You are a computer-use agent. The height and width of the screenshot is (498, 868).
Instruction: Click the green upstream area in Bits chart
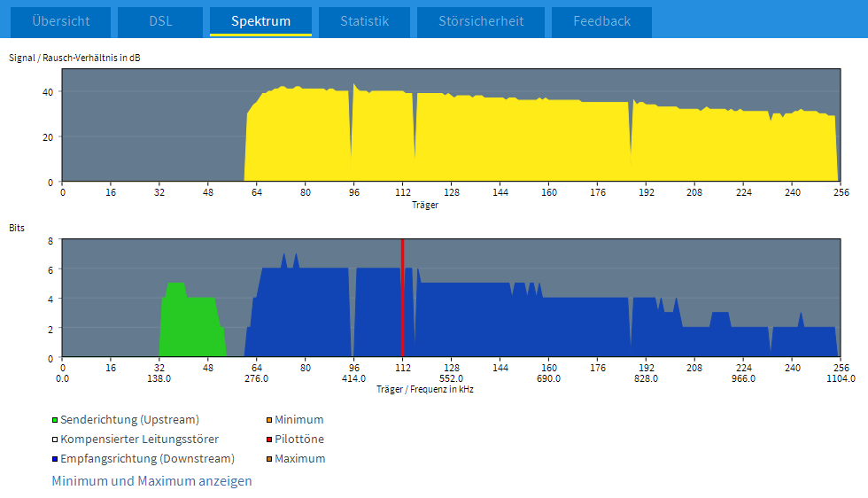click(x=190, y=323)
